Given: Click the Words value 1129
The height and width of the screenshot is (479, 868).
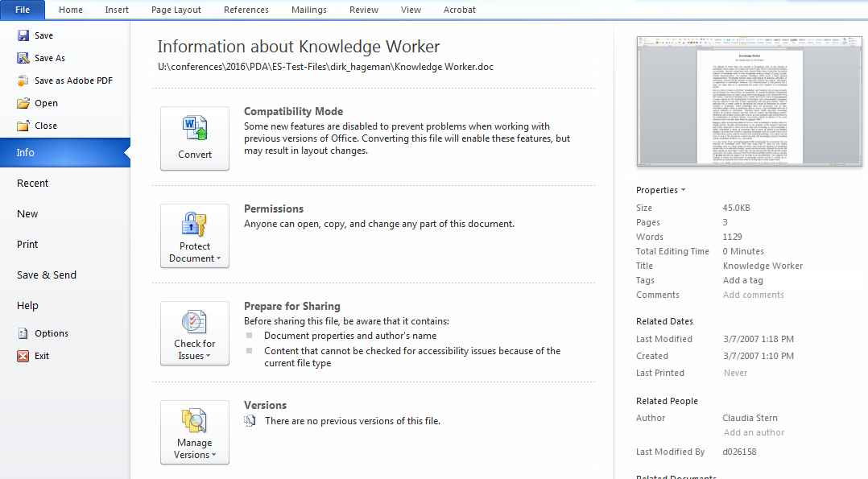Looking at the screenshot, I should tap(733, 237).
